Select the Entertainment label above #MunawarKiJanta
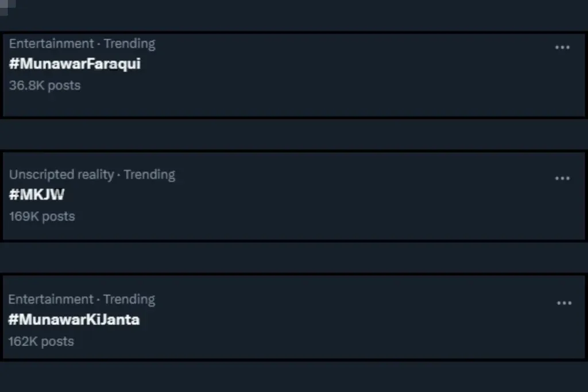This screenshot has height=392, width=588. click(x=51, y=299)
